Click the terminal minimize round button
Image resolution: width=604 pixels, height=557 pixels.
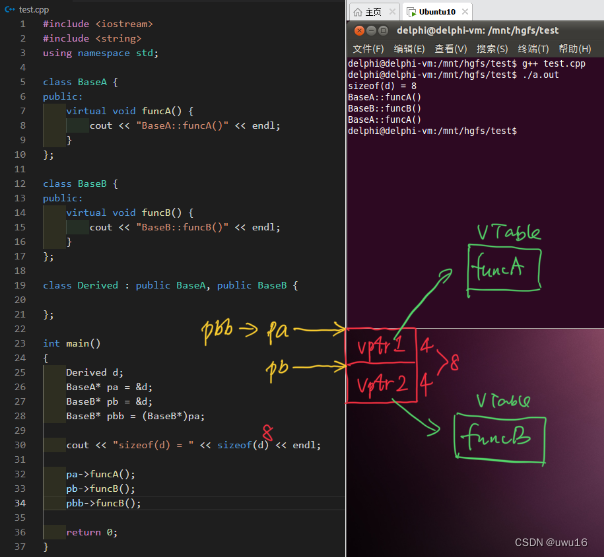(371, 31)
